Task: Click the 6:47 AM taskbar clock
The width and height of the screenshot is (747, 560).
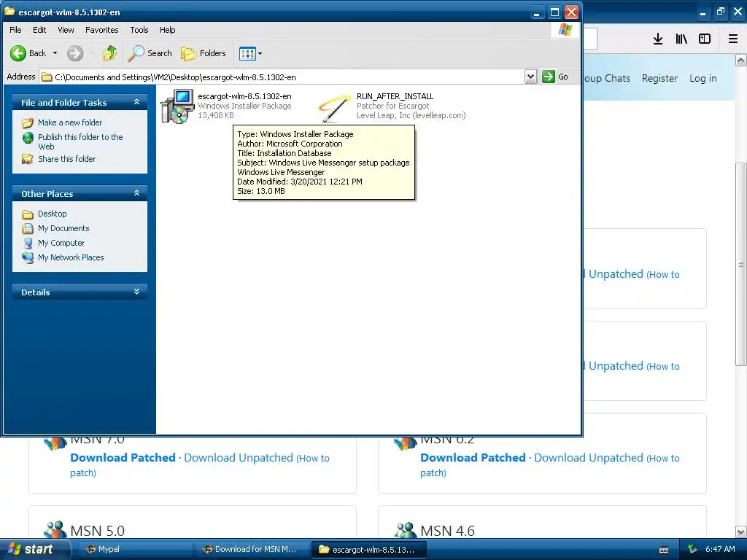Action: click(x=720, y=549)
